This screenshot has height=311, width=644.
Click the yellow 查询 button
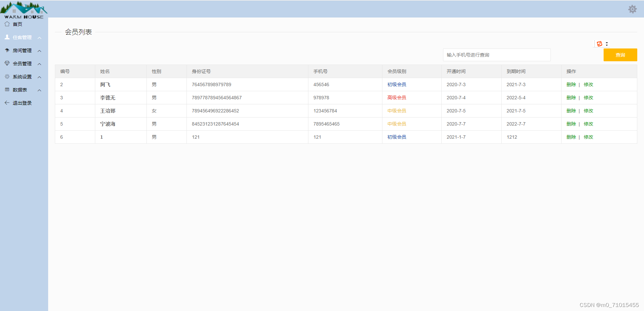620,55
